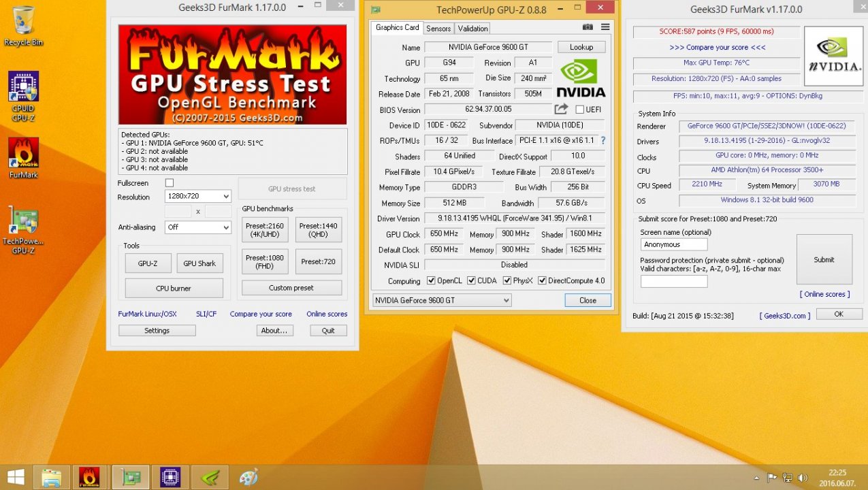
Task: Open File Explorer from the taskbar
Action: [x=51, y=477]
